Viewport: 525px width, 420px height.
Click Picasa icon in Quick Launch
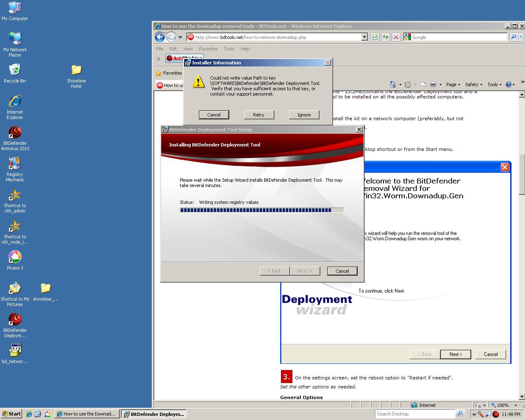(47, 414)
